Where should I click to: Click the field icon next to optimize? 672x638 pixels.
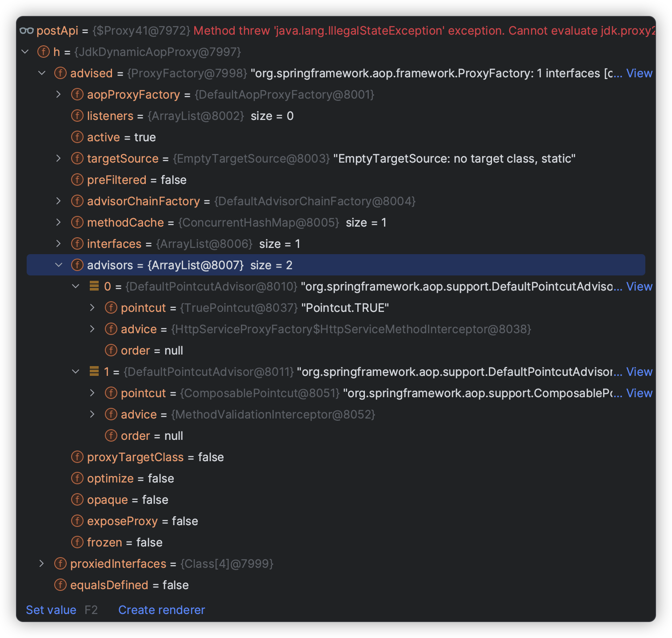(x=77, y=478)
